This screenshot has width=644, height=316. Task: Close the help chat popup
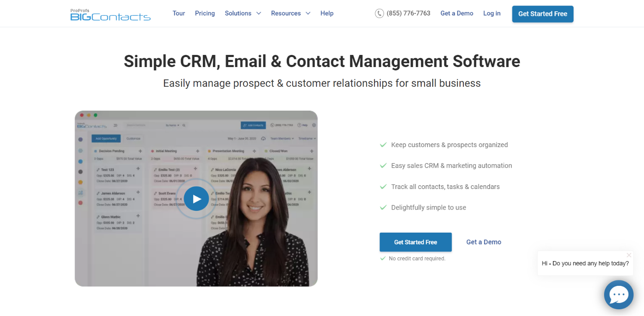pos(628,255)
